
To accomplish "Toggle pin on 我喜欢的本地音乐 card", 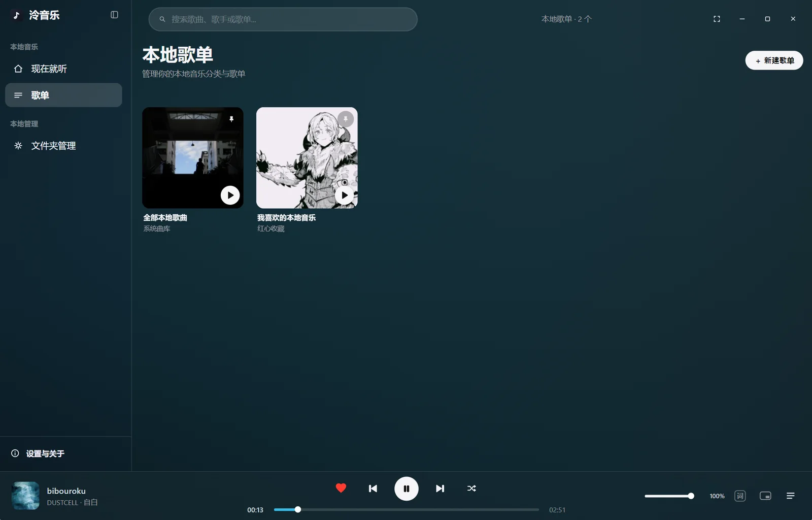I will tap(346, 119).
